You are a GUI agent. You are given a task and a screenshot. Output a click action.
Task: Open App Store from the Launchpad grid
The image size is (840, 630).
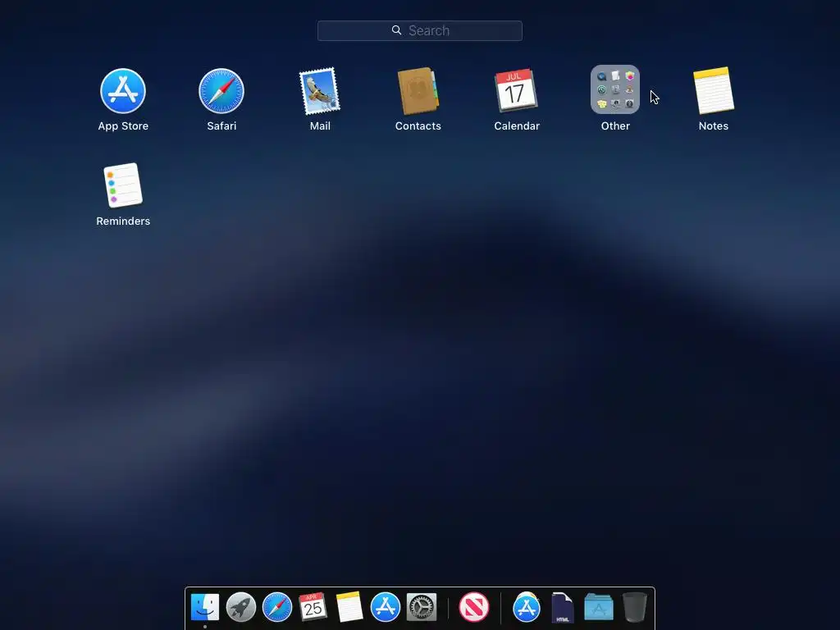(x=123, y=91)
